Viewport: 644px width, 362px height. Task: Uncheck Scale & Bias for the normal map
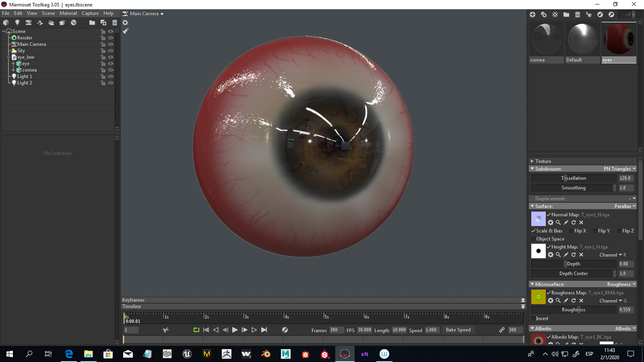tap(533, 230)
